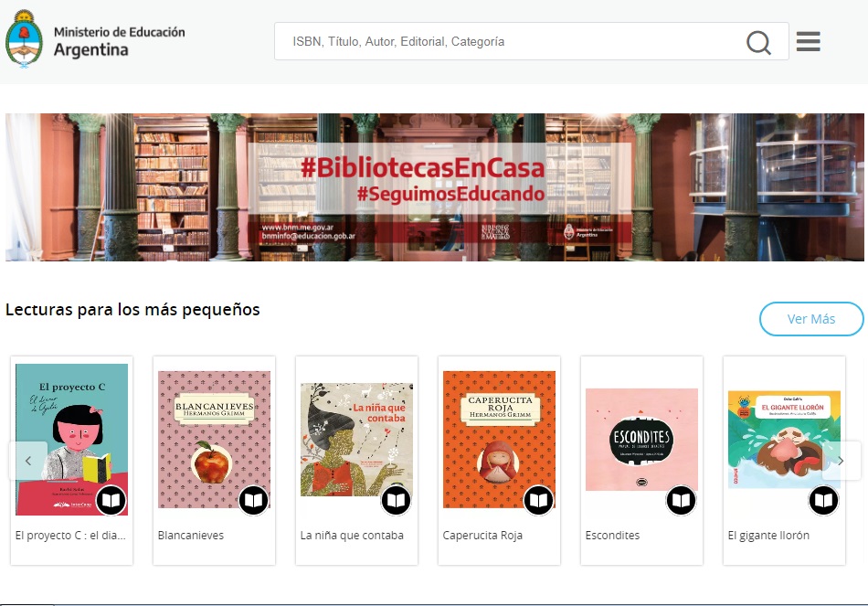Click the book icon on Blancanieves
868x606 pixels.
point(253,501)
